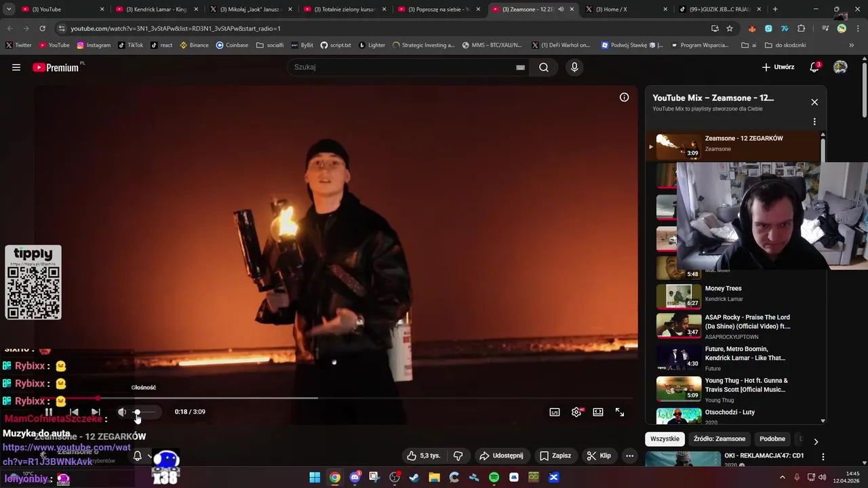Click the YouTube address bar URL

click(176, 28)
